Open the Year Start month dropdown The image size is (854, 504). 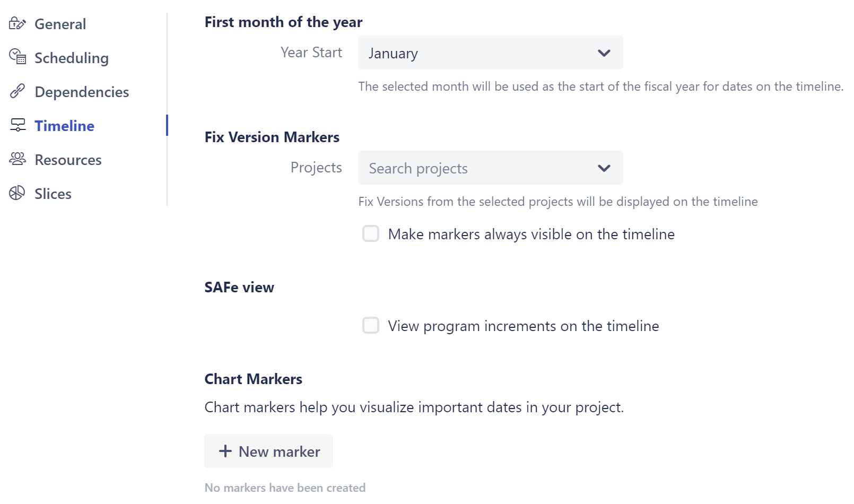tap(490, 53)
